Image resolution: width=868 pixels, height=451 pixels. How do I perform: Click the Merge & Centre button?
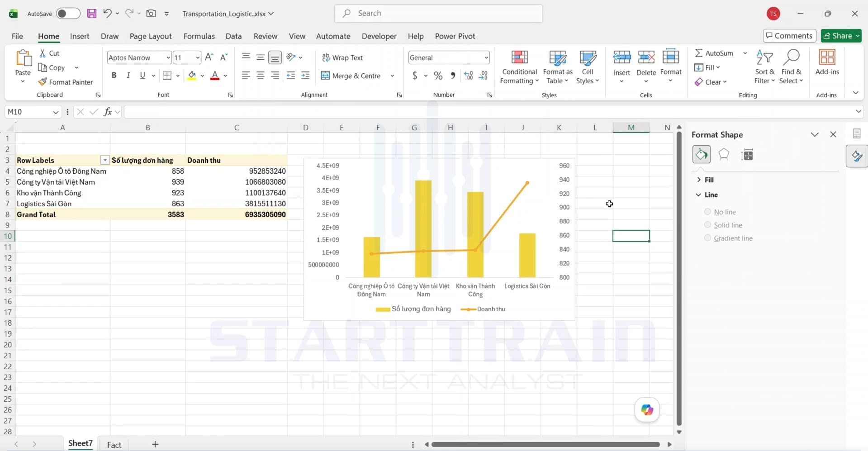point(351,76)
